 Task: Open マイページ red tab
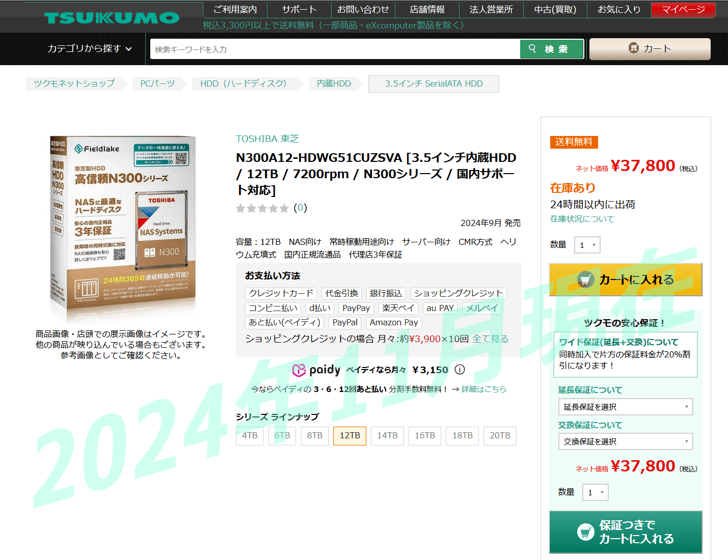pyautogui.click(x=684, y=10)
